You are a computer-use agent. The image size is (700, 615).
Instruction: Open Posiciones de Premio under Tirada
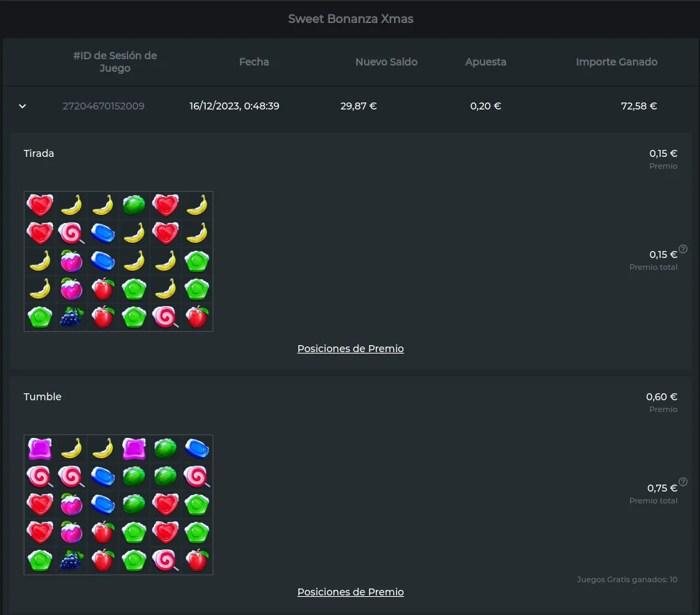click(x=351, y=349)
